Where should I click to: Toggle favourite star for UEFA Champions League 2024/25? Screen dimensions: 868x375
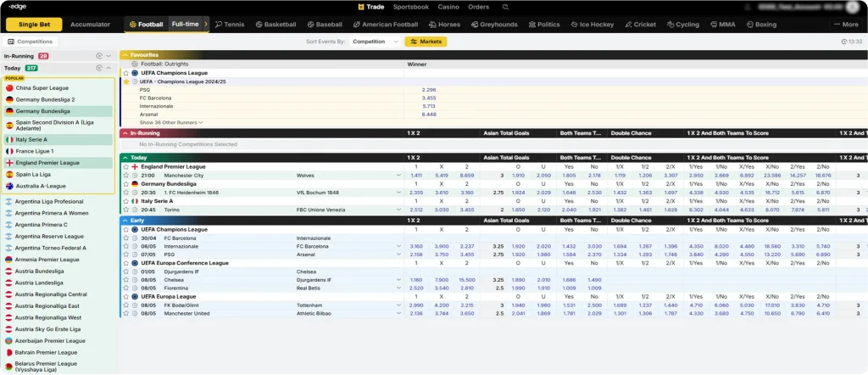[x=126, y=81]
